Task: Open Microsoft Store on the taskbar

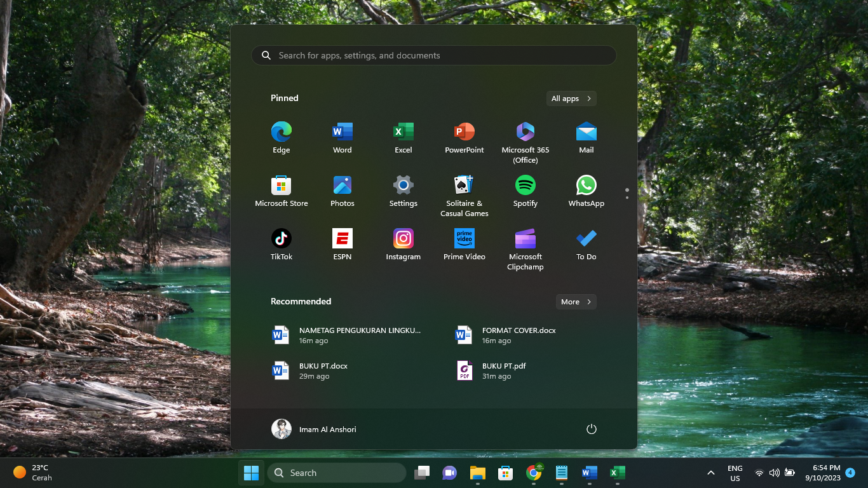Action: pyautogui.click(x=506, y=473)
